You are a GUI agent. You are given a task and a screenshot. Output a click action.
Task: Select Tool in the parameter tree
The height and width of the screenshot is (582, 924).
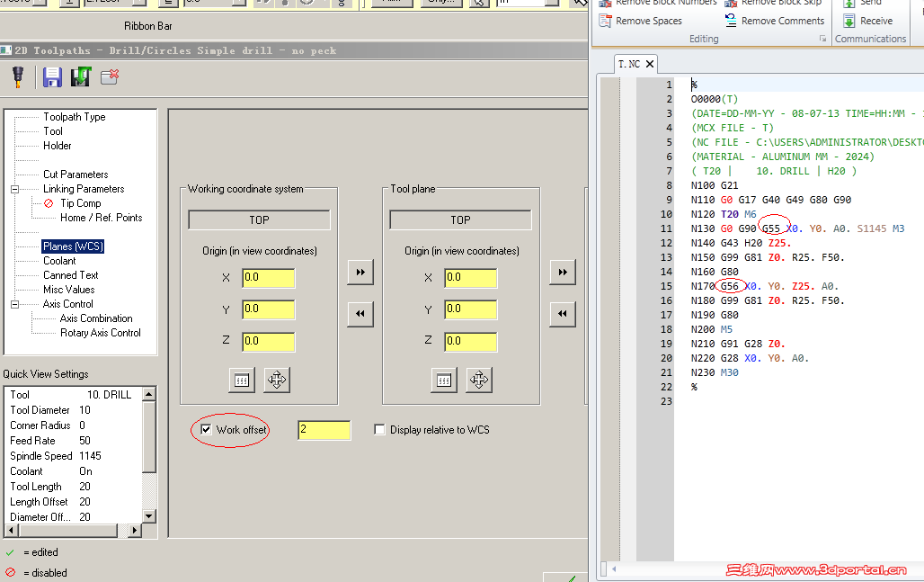(x=52, y=131)
